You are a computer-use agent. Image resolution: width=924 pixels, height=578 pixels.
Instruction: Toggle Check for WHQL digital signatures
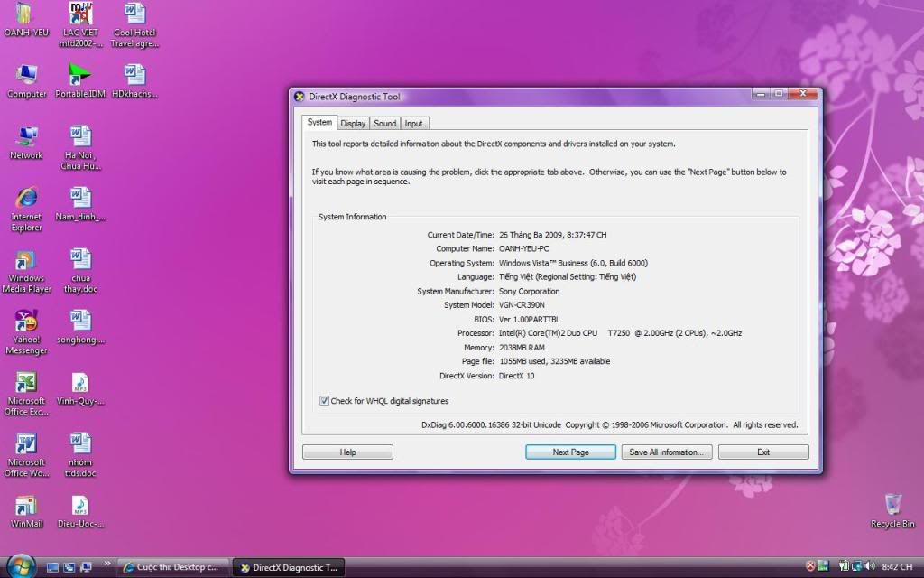325,401
